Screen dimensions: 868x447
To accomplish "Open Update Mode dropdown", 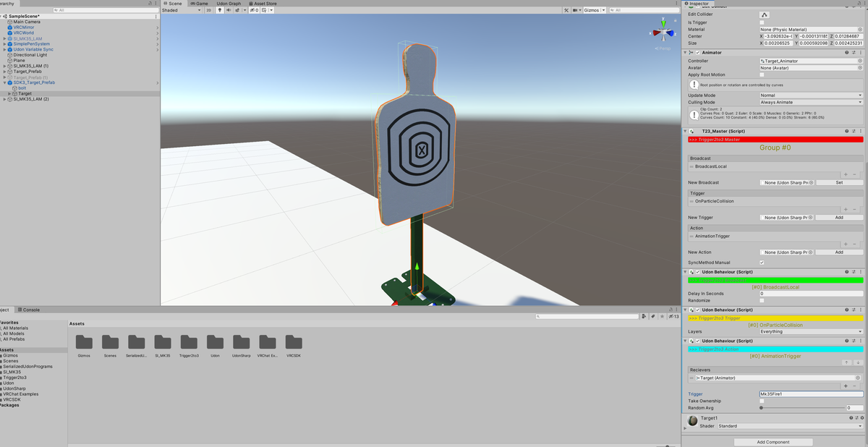I will pos(811,95).
